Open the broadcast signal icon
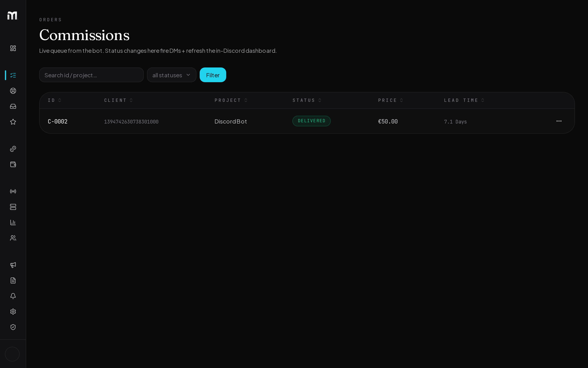The height and width of the screenshot is (368, 588). 13,191
